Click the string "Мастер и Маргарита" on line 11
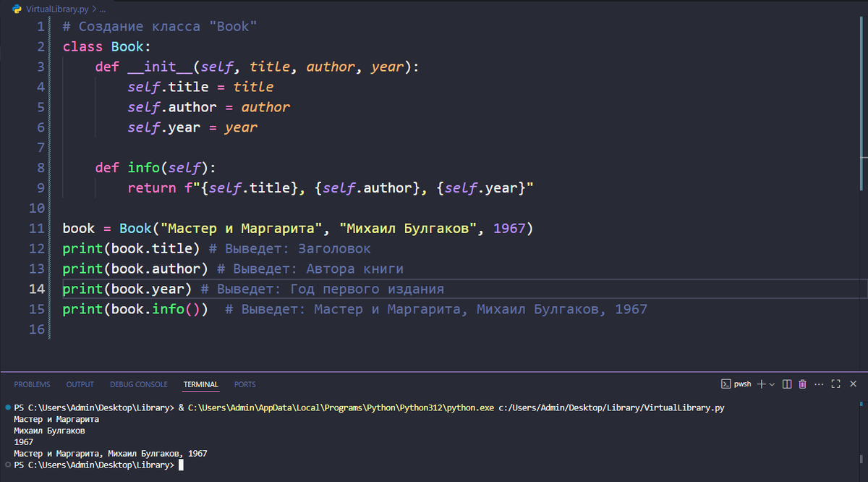868x482 pixels. click(242, 229)
